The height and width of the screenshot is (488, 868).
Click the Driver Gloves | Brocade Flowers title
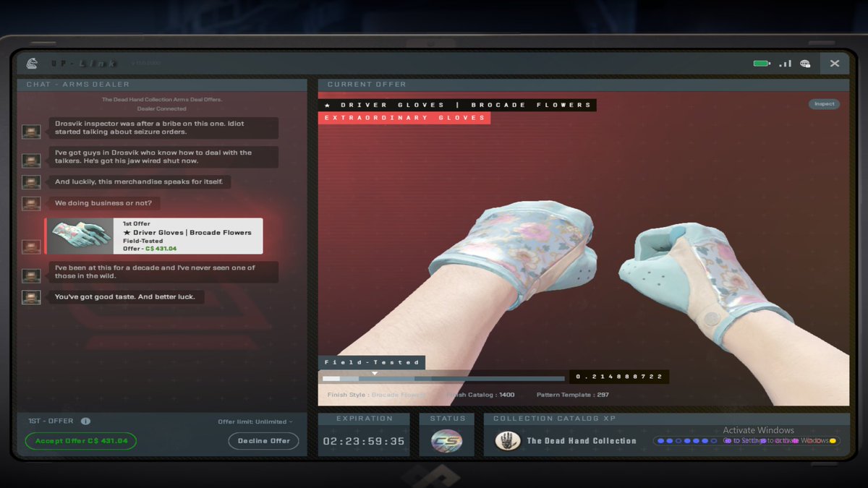(458, 105)
